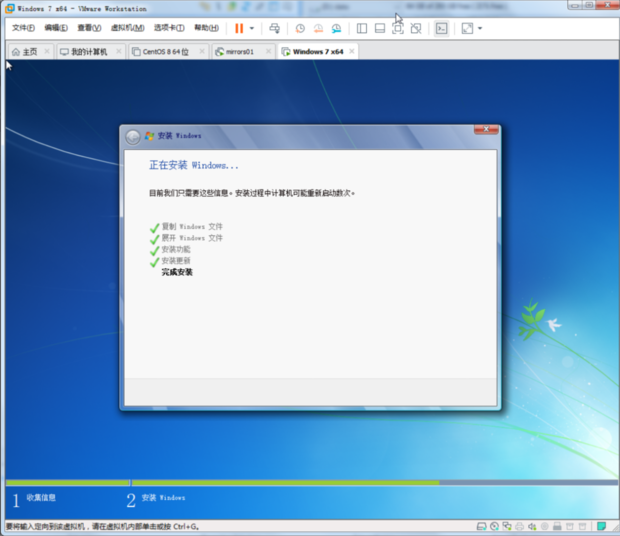620x536 pixels.
Task: Click the CD/DVD drive status icon
Action: pyautogui.click(x=494, y=526)
